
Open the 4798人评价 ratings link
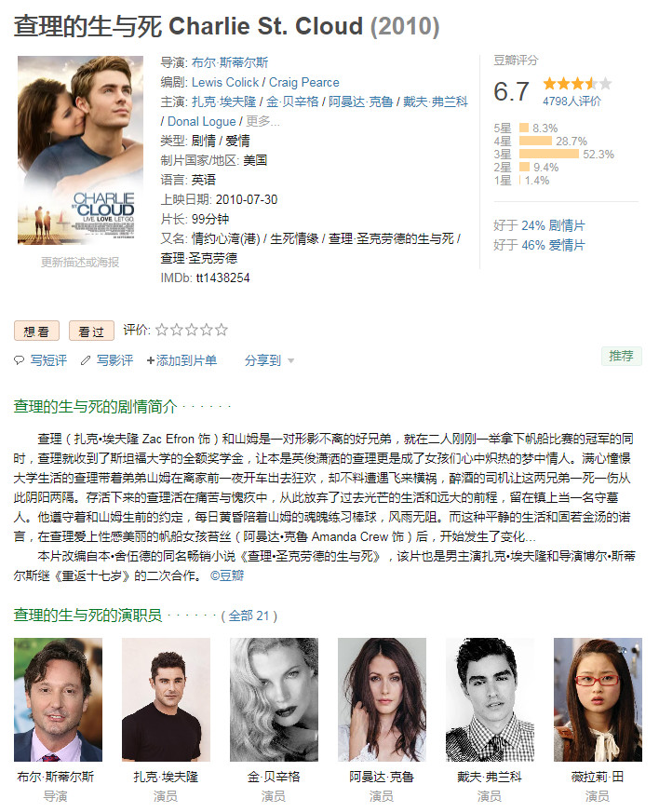572,101
